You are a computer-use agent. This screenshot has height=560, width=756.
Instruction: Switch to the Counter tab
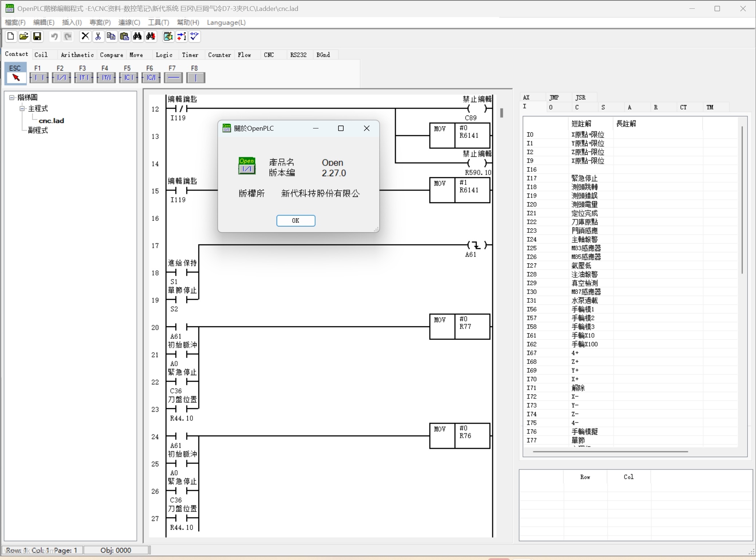tap(219, 55)
